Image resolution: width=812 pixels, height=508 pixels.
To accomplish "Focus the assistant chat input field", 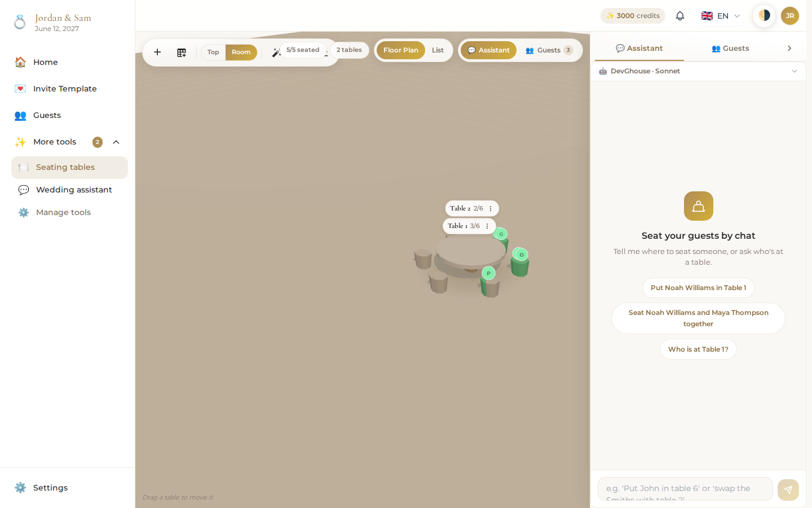I will 685,489.
